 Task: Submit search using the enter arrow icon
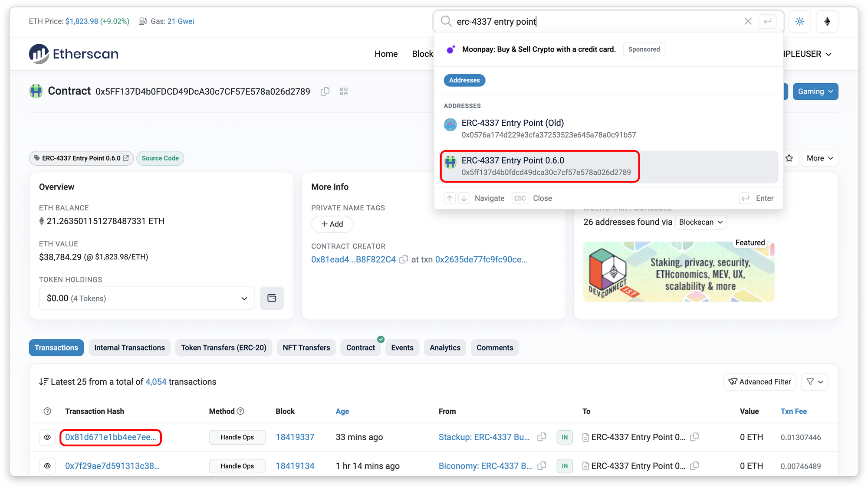coord(767,21)
